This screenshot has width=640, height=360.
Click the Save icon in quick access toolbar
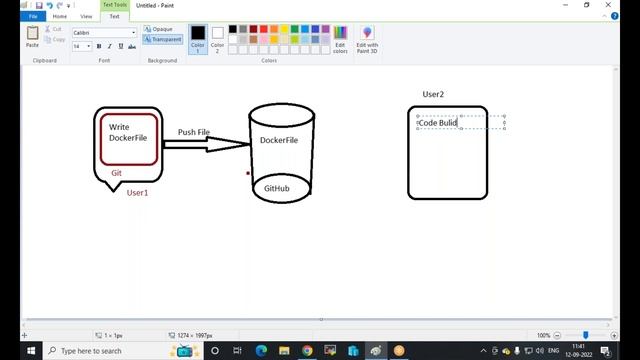[39, 5]
